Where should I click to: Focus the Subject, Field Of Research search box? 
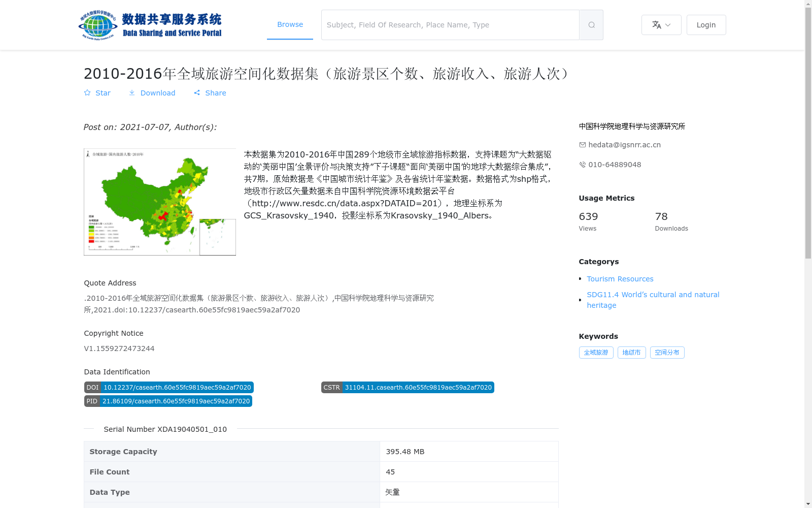coord(450,25)
